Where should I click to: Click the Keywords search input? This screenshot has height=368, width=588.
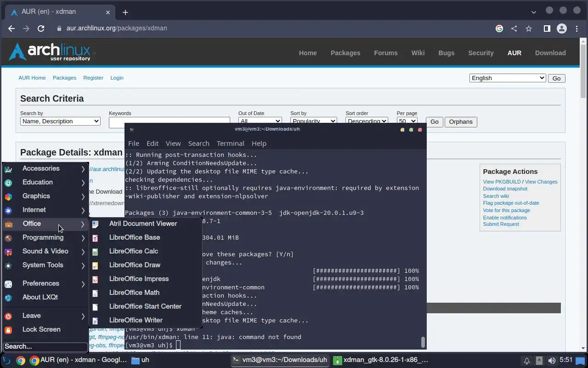[169, 121]
